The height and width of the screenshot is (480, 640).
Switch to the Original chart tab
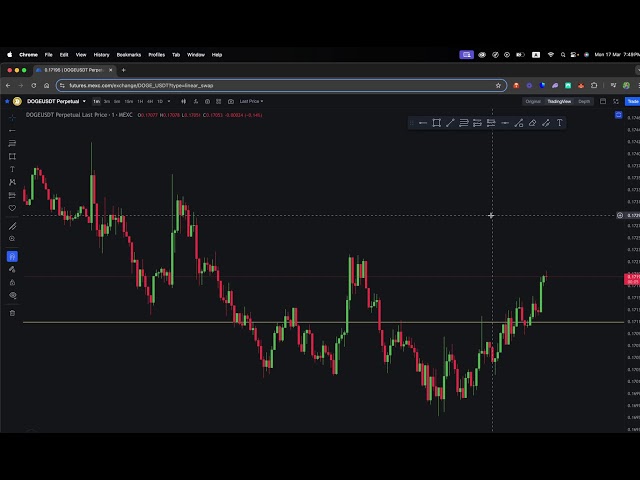point(533,101)
